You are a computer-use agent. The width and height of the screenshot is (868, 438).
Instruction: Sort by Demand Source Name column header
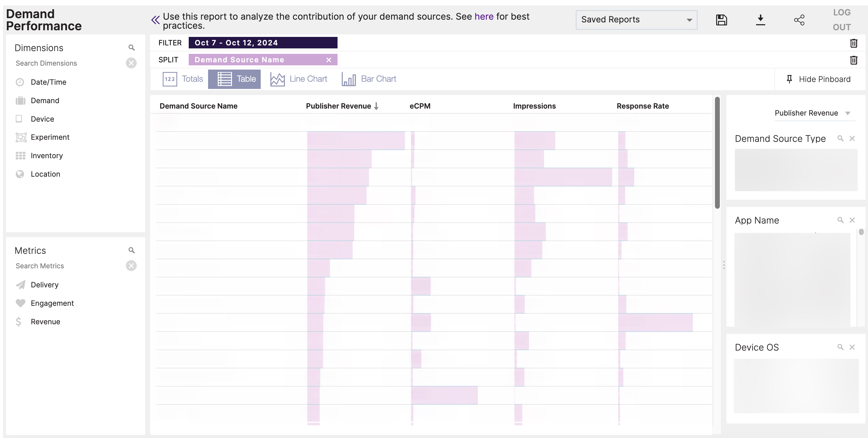point(198,106)
